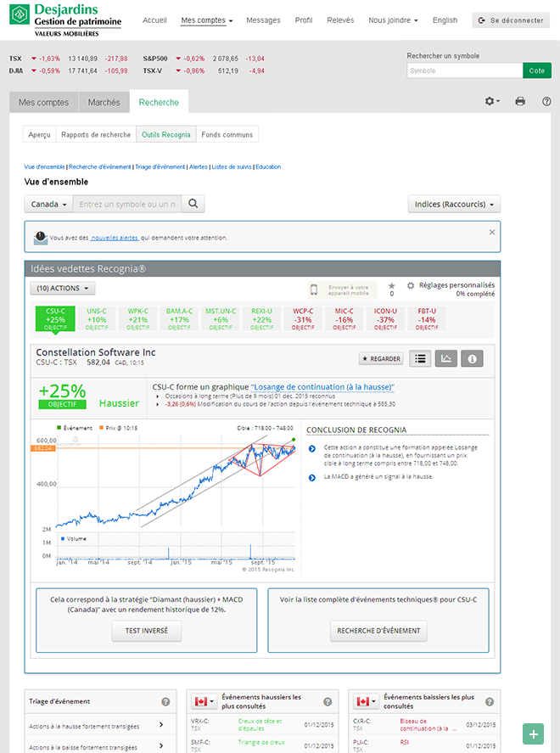Click the print page icon
Screen dimensions: 560x753
pos(520,101)
